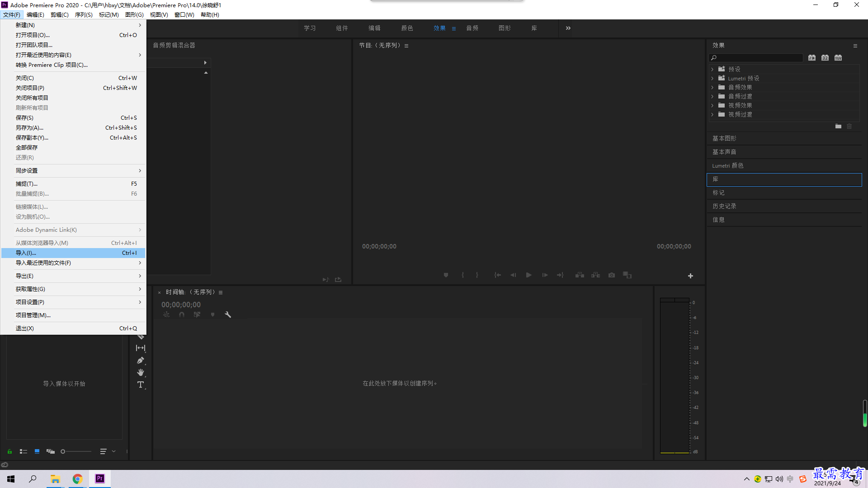The width and height of the screenshot is (868, 488).
Task: Go to Out point in Program monitor
Action: [560, 275]
